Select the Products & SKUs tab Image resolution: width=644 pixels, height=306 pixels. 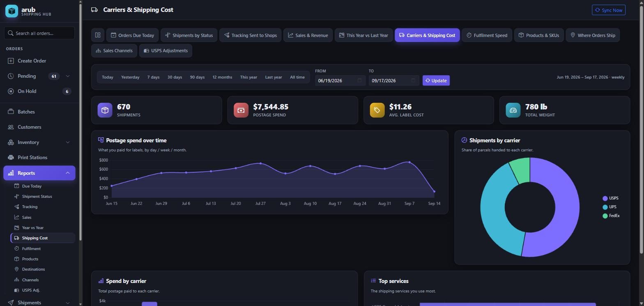(539, 35)
